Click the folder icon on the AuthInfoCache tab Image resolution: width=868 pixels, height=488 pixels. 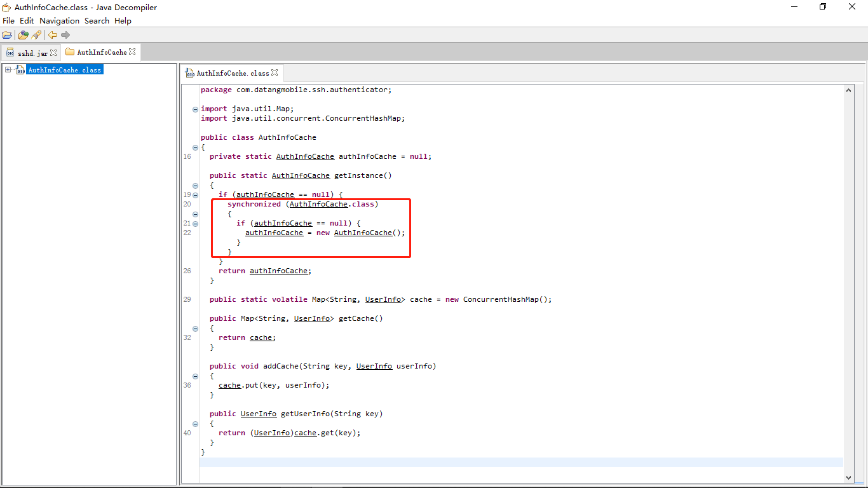[x=70, y=52]
